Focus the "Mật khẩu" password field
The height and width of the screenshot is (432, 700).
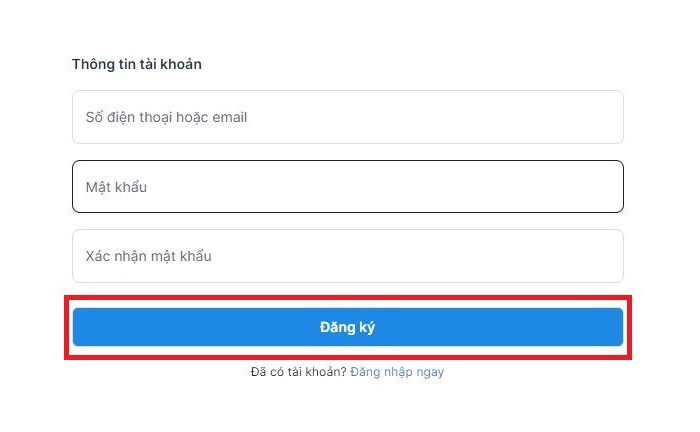(347, 187)
